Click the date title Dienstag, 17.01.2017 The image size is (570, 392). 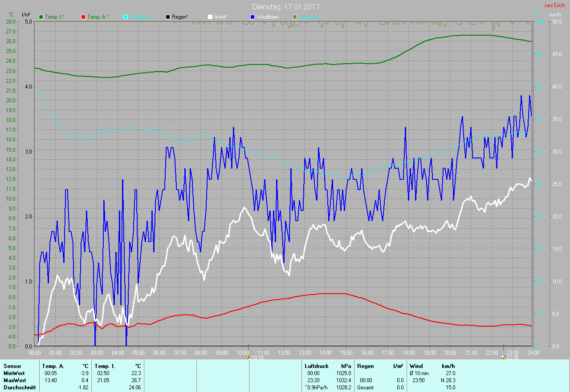click(x=285, y=7)
